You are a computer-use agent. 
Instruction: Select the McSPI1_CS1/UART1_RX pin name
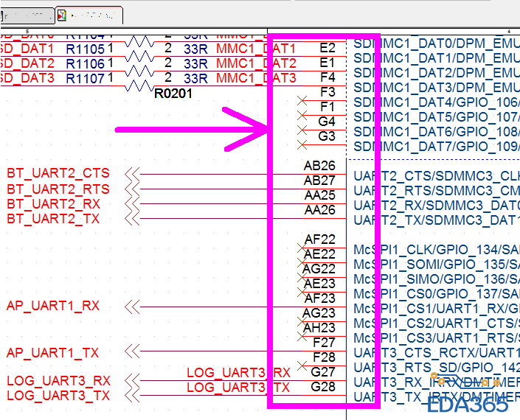point(437,309)
